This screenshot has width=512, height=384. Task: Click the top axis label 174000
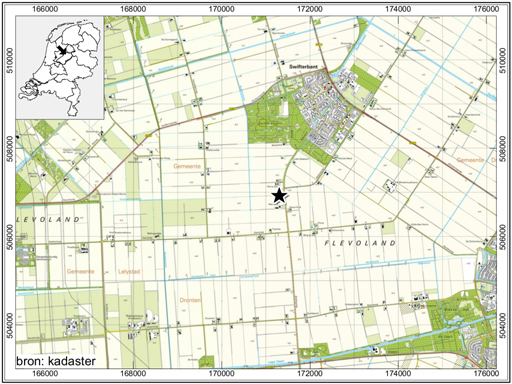[398, 9]
